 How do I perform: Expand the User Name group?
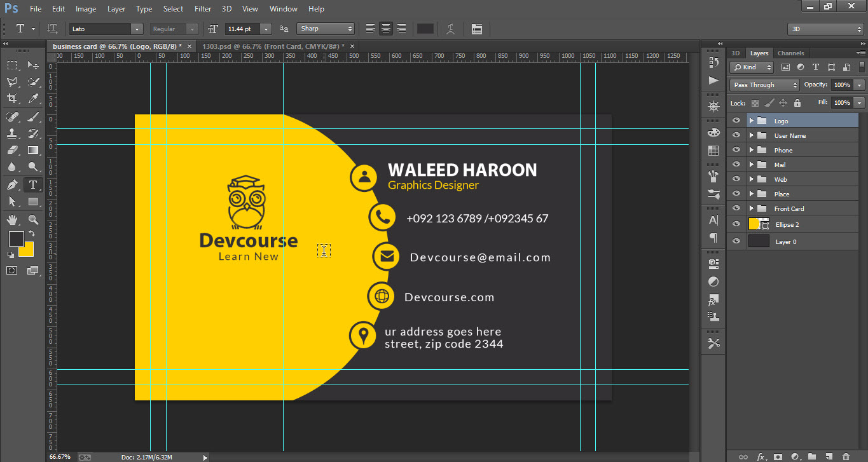[751, 135]
